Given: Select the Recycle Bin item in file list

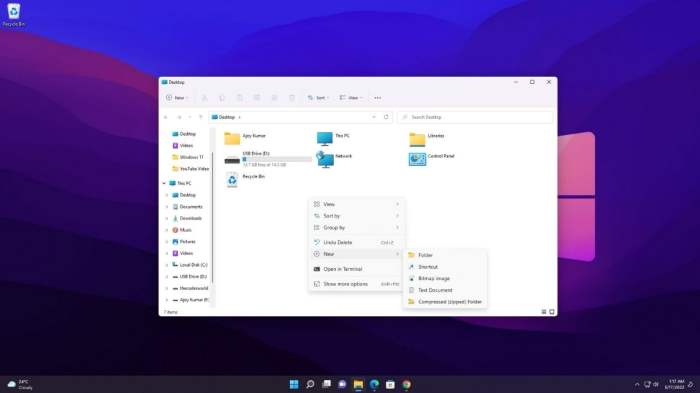Looking at the screenshot, I should tap(245, 180).
